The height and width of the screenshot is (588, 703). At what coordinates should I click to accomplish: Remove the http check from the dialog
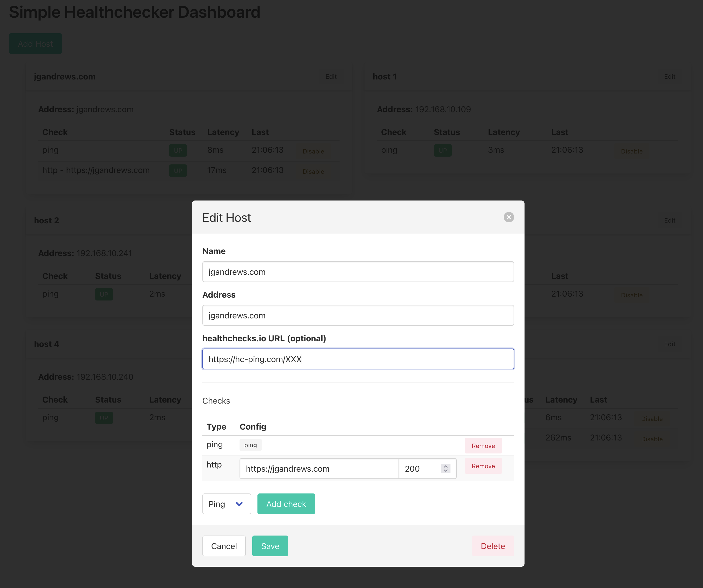pyautogui.click(x=483, y=466)
